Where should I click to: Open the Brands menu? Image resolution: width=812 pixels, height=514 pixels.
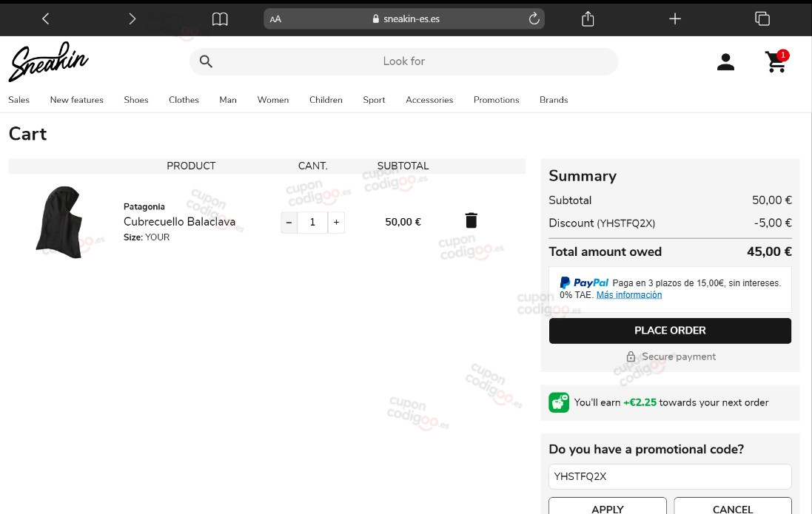(554, 100)
